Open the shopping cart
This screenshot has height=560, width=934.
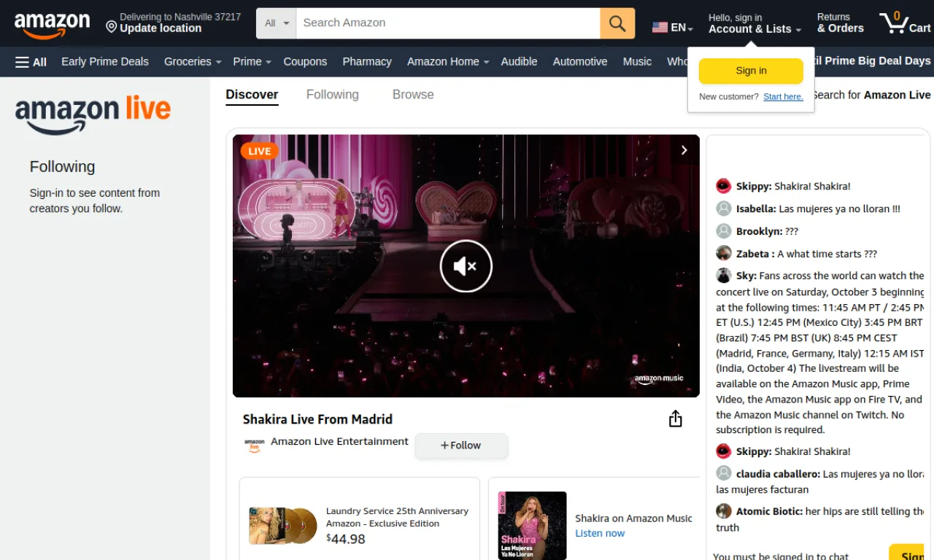coord(905,23)
